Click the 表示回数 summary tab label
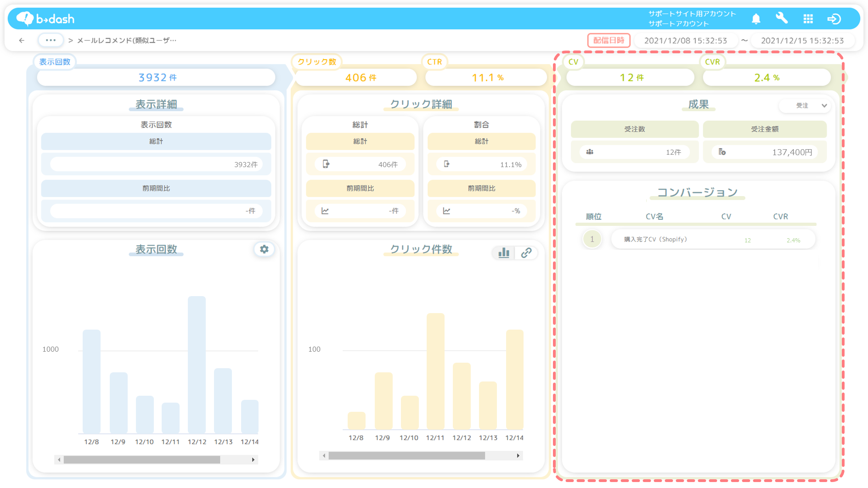This screenshot has height=488, width=868. coord(55,62)
